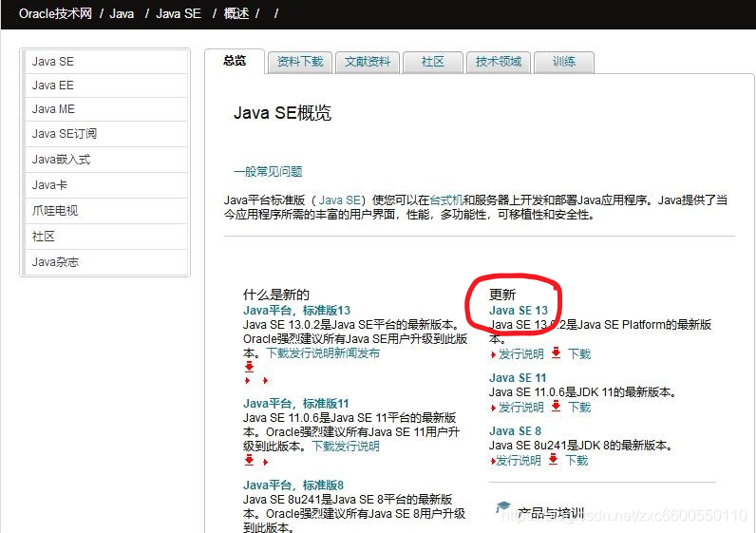Open the Java SE 11 update link
The width and height of the screenshot is (756, 533).
click(518, 378)
